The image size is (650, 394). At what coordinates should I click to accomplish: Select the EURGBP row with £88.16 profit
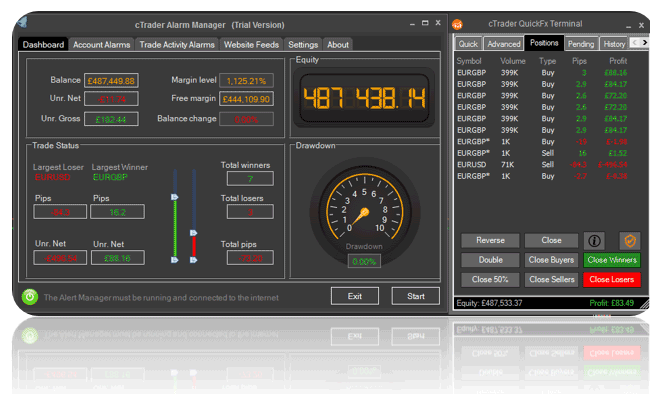(543, 73)
